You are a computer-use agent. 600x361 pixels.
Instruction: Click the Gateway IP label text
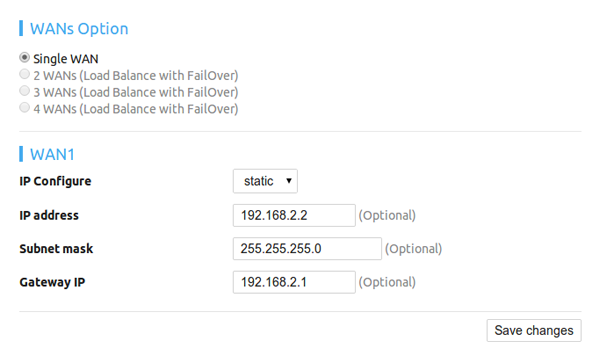pyautogui.click(x=52, y=282)
